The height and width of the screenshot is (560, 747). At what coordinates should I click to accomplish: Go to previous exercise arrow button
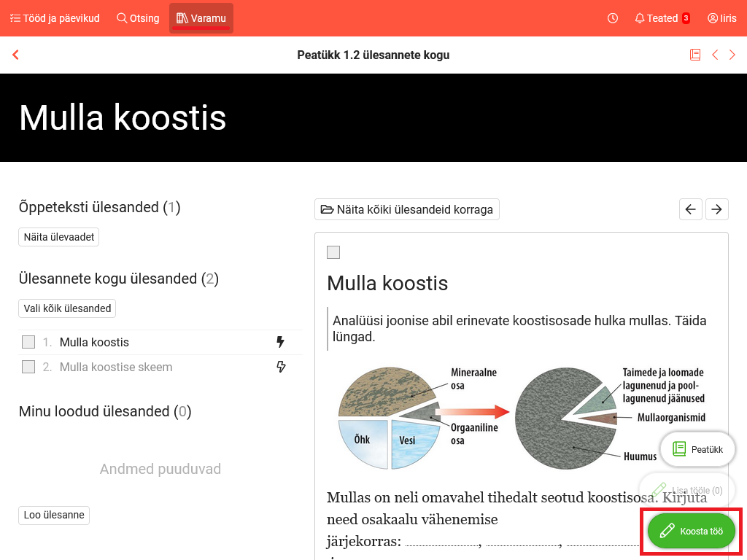click(x=691, y=209)
